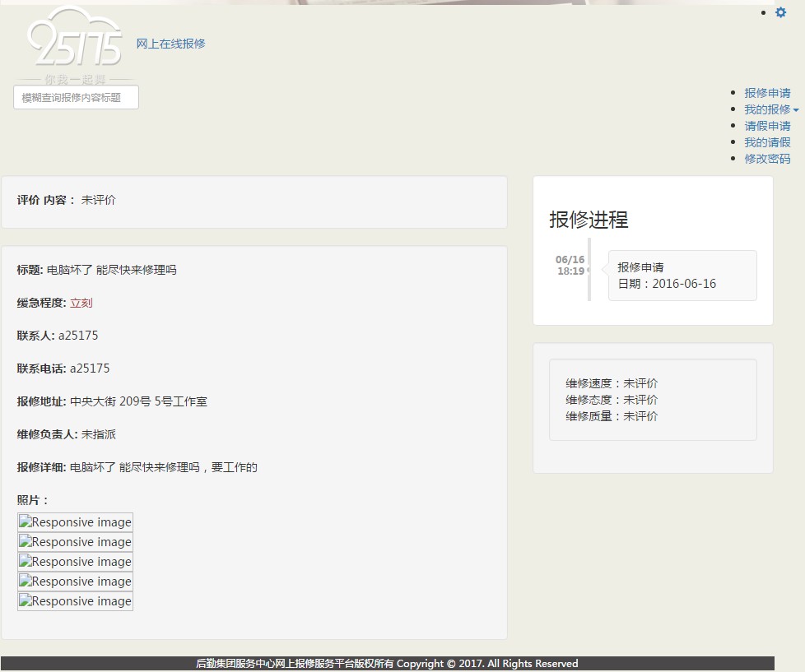Open the 修改密码 menu link
805x672 pixels.
tap(767, 159)
